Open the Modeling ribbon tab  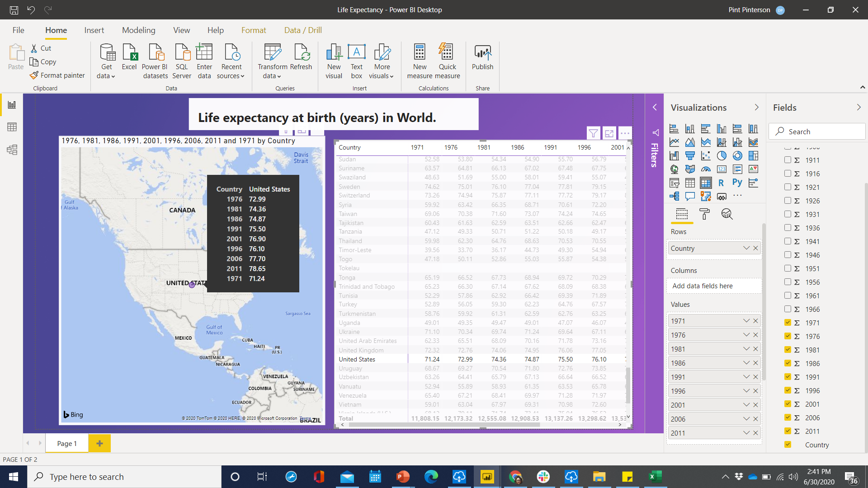(138, 30)
